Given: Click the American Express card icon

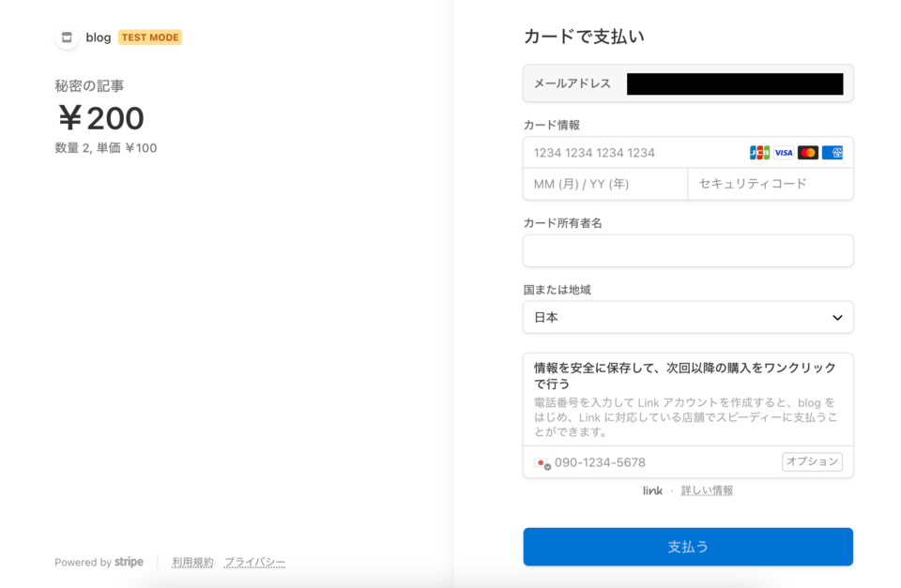Looking at the screenshot, I should pyautogui.click(x=832, y=153).
